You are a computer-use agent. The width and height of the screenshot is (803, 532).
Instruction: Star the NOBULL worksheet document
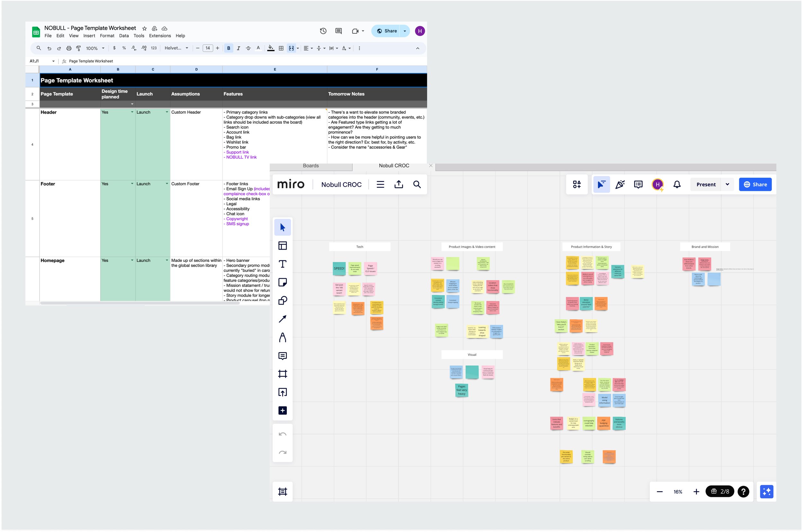(145, 29)
